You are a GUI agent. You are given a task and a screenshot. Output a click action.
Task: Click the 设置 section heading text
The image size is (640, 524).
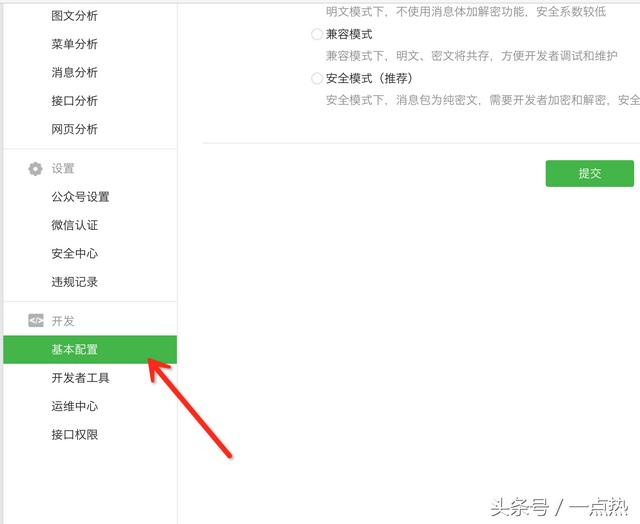[x=63, y=169]
